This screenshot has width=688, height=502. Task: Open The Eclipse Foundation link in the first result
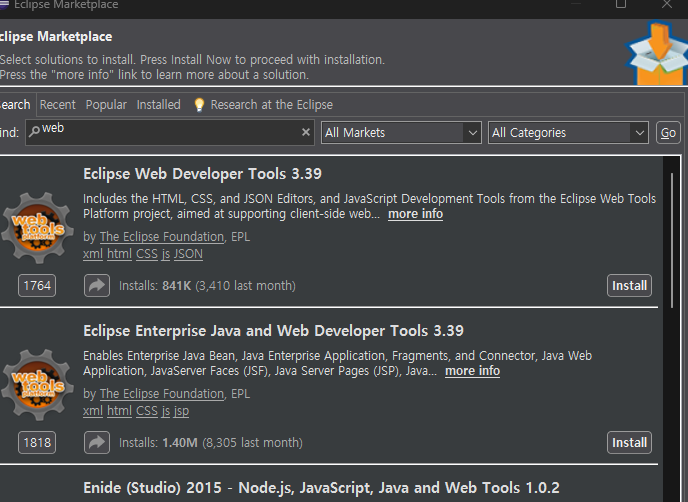click(162, 237)
